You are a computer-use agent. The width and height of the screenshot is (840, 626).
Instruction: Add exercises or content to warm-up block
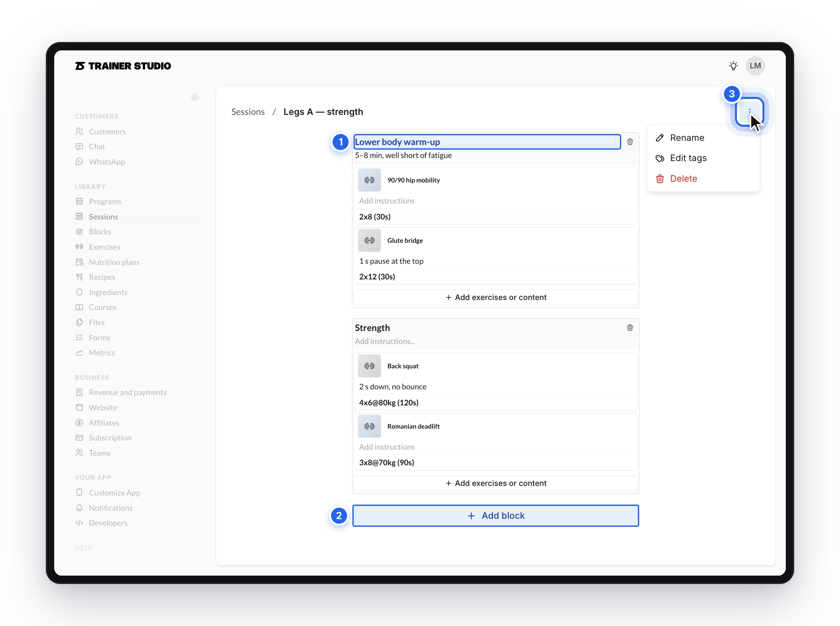tap(496, 297)
